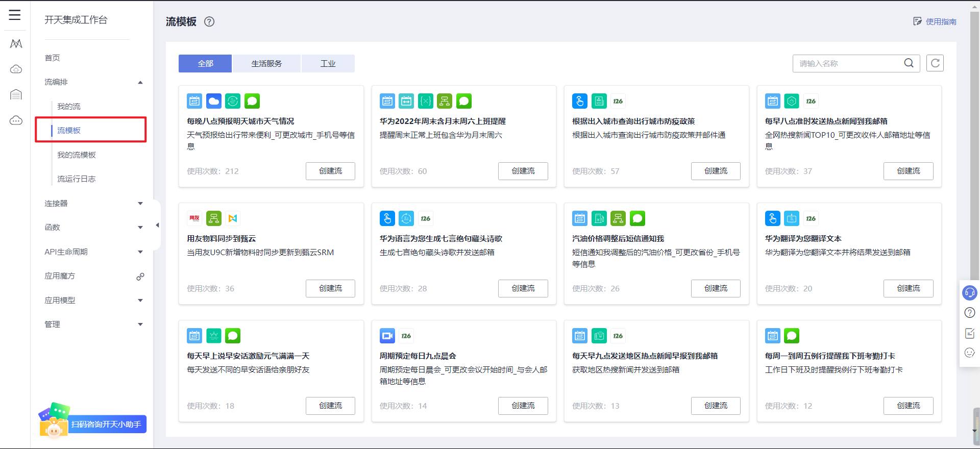Open 我的流 in the sidebar
The height and width of the screenshot is (449, 980).
pyautogui.click(x=69, y=107)
